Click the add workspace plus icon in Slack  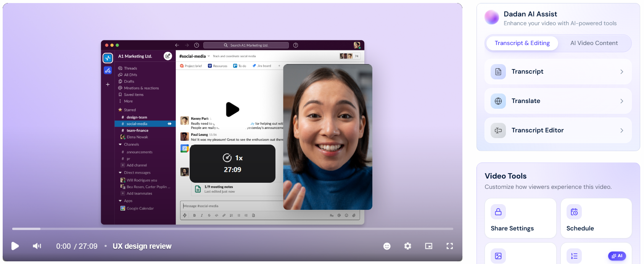point(108,84)
